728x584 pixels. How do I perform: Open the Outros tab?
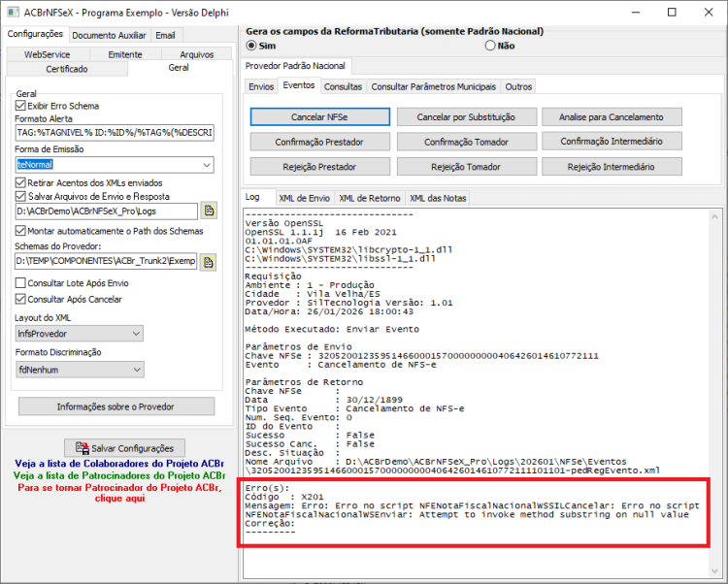click(518, 86)
